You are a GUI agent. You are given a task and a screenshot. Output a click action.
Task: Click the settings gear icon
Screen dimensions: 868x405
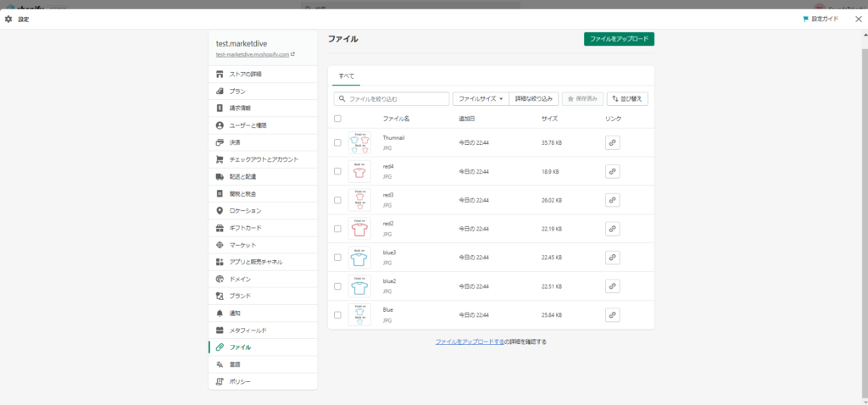8,19
